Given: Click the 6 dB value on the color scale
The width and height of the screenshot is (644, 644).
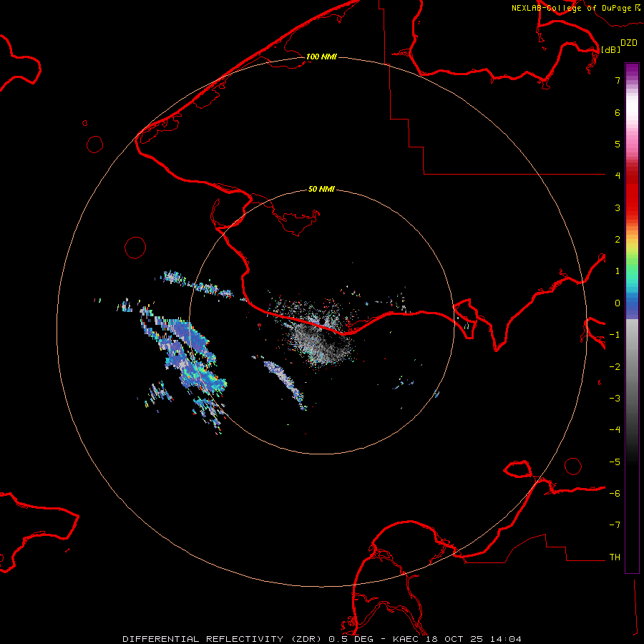Looking at the screenshot, I should pos(618,112).
